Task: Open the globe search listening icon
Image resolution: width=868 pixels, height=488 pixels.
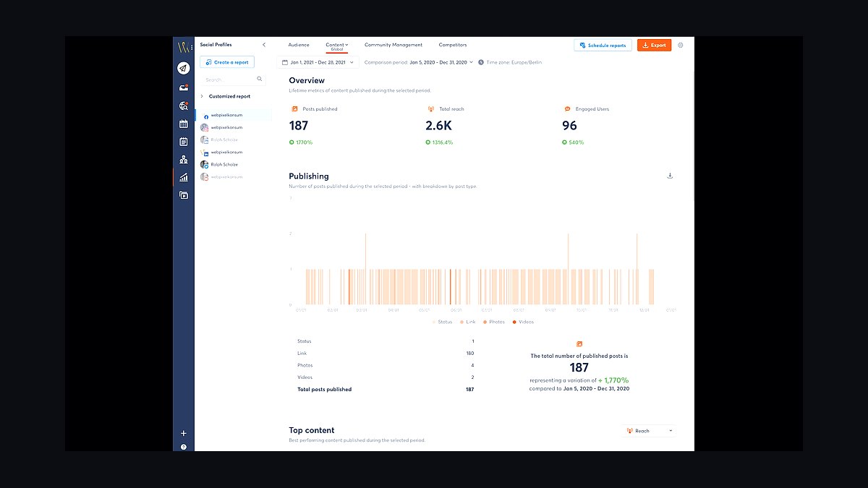Action: 184,106
